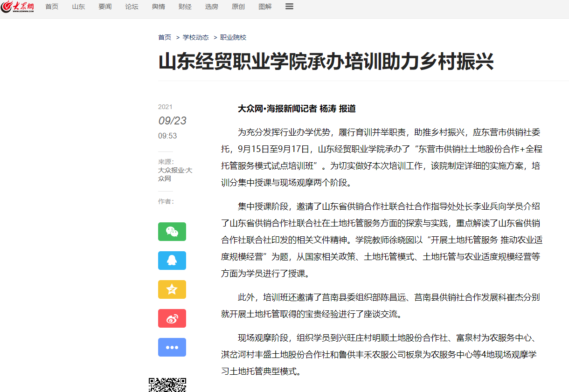This screenshot has width=569, height=392.
Task: Click paragraph starting 为充分发挥行业办学优势
Action: [x=382, y=158]
